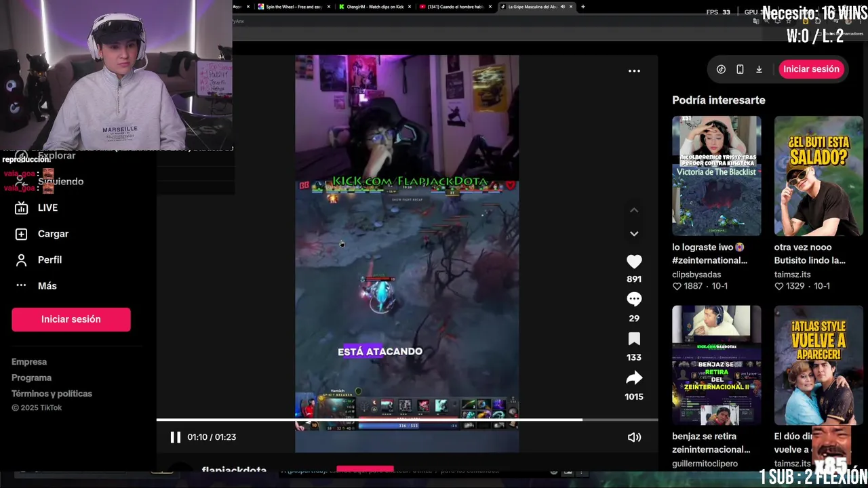Click the Cargar plus icon
The width and height of the screenshot is (868, 488).
point(21,234)
